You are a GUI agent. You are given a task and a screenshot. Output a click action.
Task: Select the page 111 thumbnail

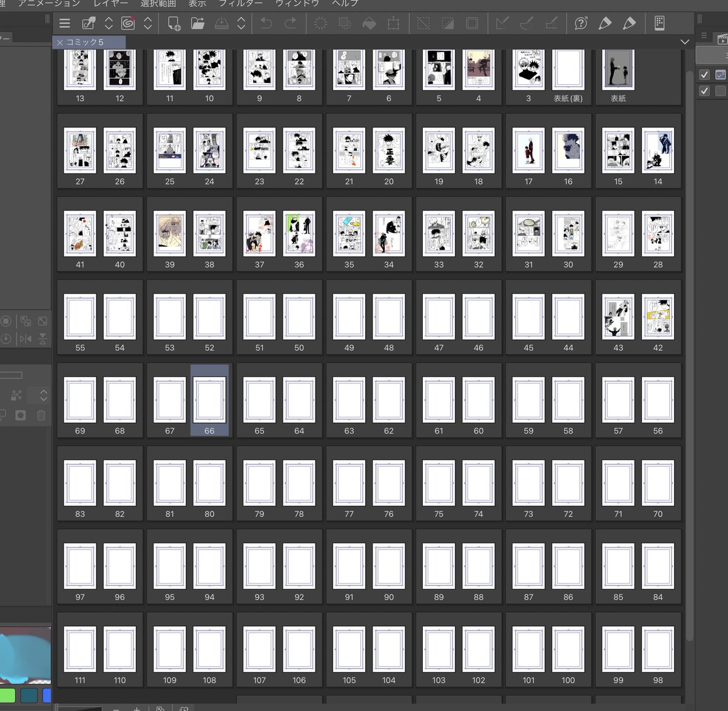(x=80, y=649)
